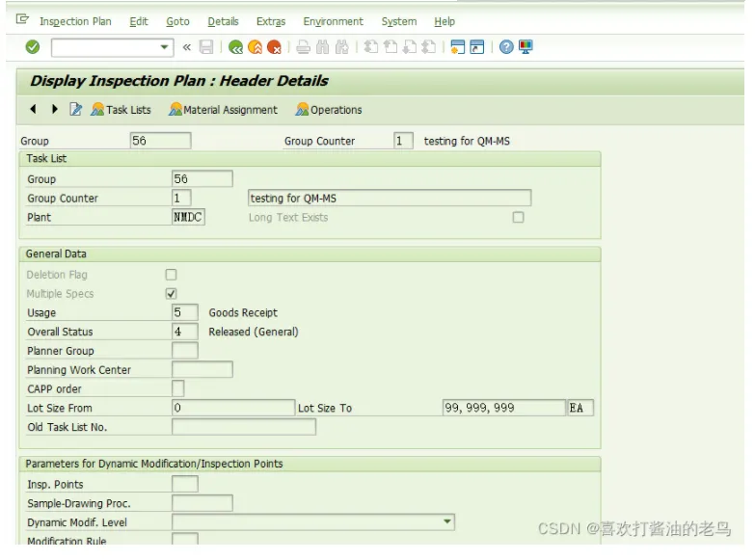Click the red Cancel icon
Image resolution: width=755 pixels, height=560 pixels.
[x=274, y=47]
